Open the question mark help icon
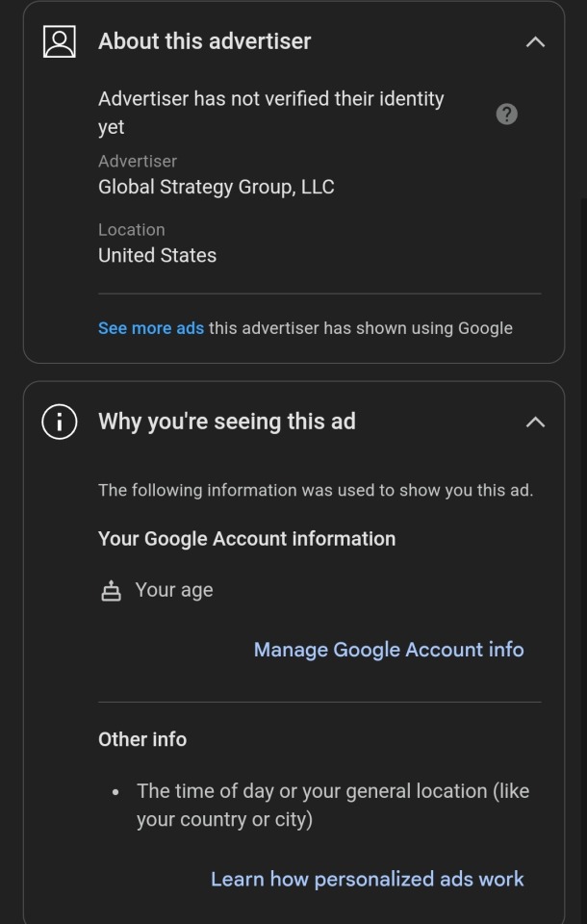The image size is (587, 924). [x=507, y=114]
